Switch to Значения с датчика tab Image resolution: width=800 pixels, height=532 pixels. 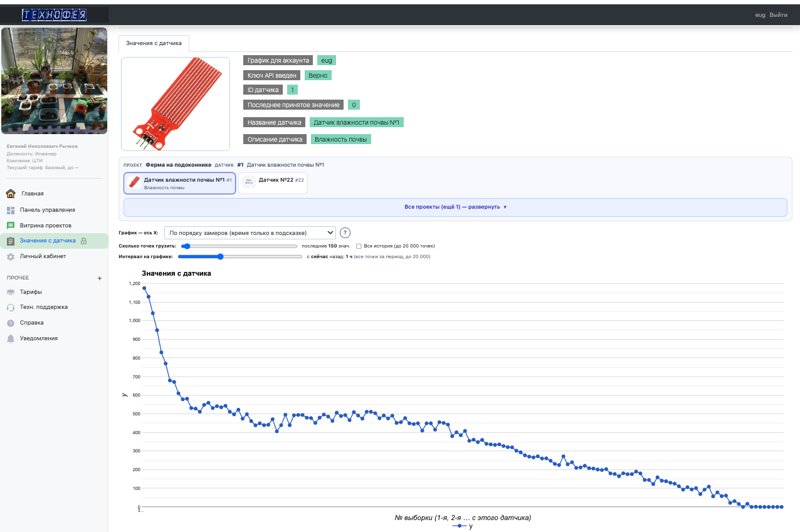coord(154,43)
